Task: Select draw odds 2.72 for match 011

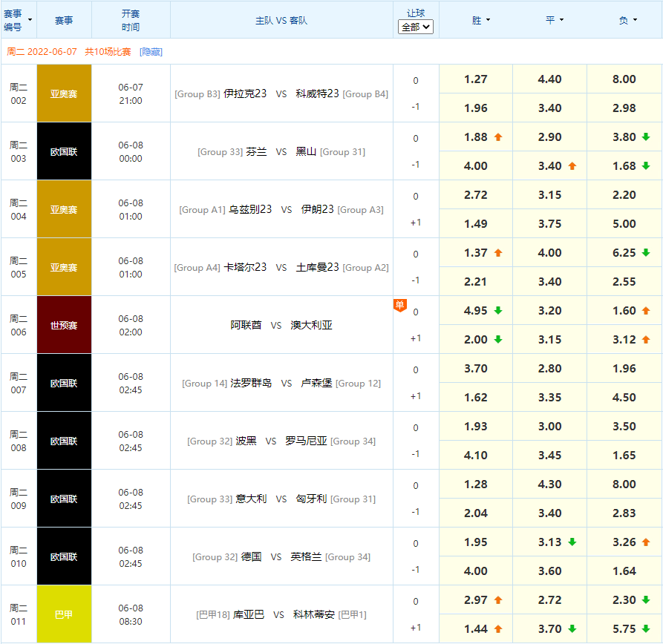Action: click(x=549, y=600)
